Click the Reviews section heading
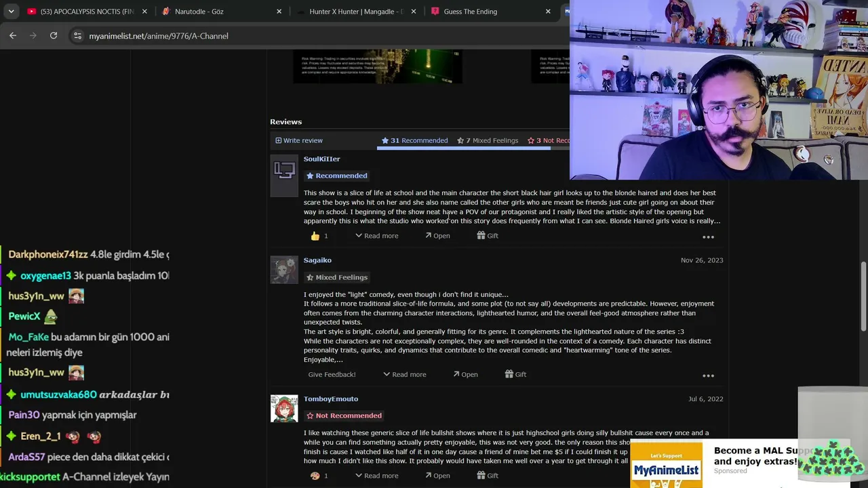 (x=286, y=121)
